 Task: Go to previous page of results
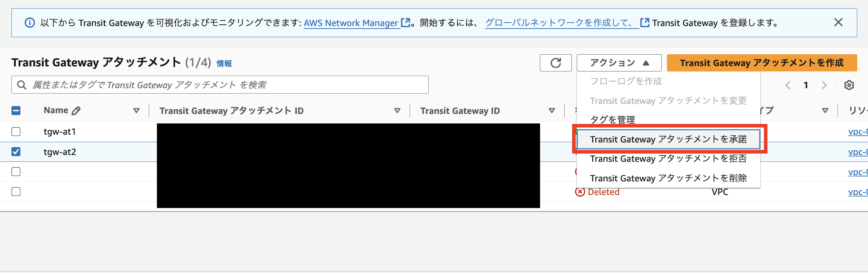787,85
